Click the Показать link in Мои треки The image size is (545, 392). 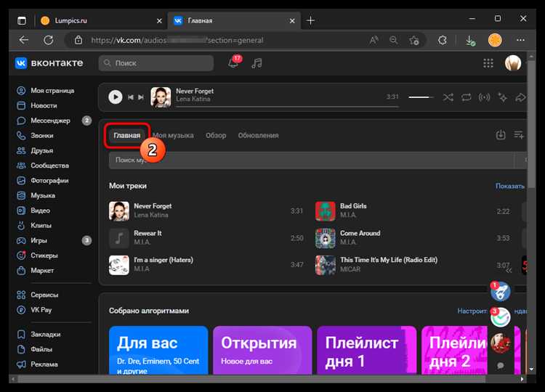click(x=510, y=186)
